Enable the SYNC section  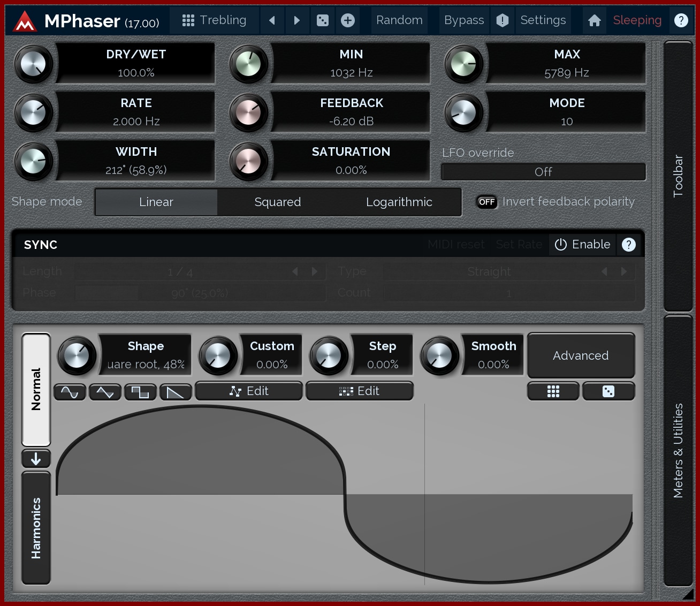click(582, 245)
